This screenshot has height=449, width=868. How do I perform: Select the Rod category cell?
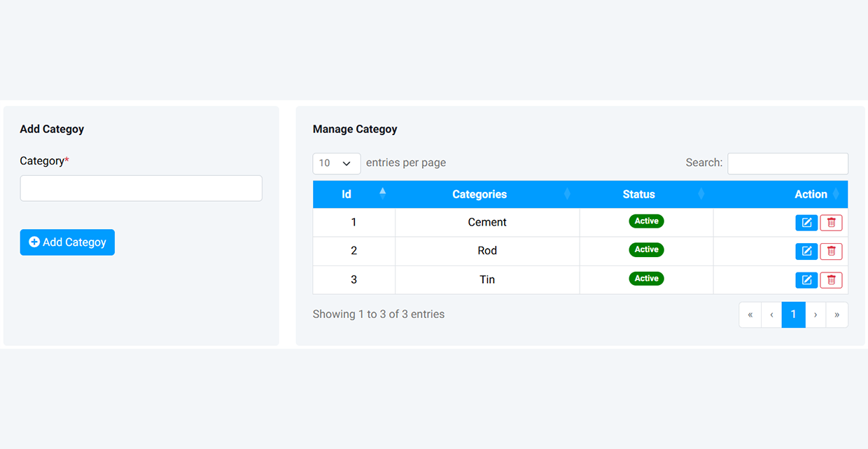487,251
